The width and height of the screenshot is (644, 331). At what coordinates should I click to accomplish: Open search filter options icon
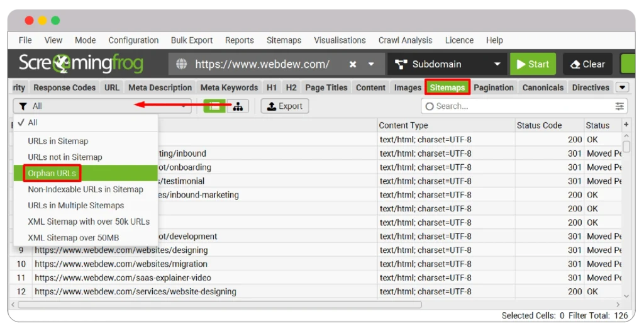click(619, 106)
